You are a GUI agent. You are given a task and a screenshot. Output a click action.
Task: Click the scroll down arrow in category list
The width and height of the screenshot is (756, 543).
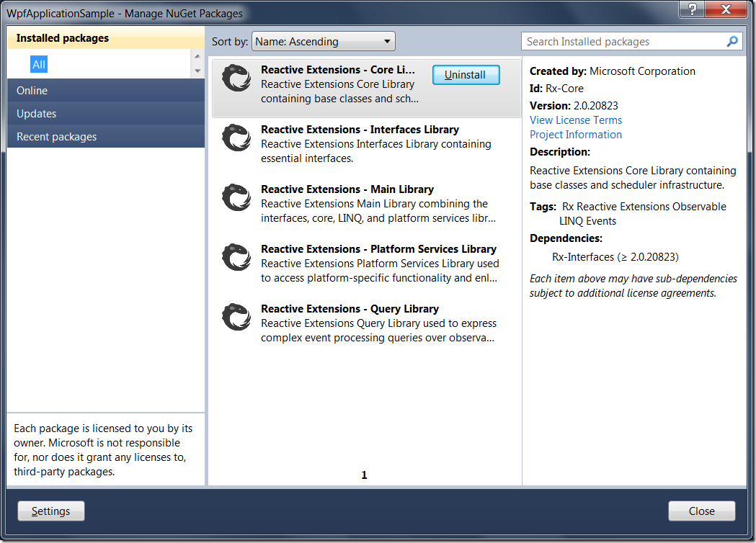197,71
